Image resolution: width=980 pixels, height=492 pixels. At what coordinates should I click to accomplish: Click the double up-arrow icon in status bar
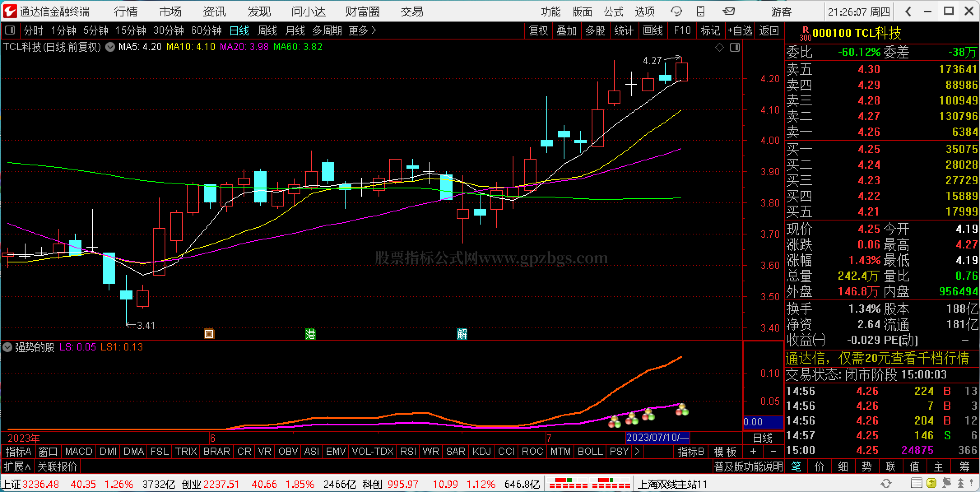pyautogui.click(x=961, y=483)
